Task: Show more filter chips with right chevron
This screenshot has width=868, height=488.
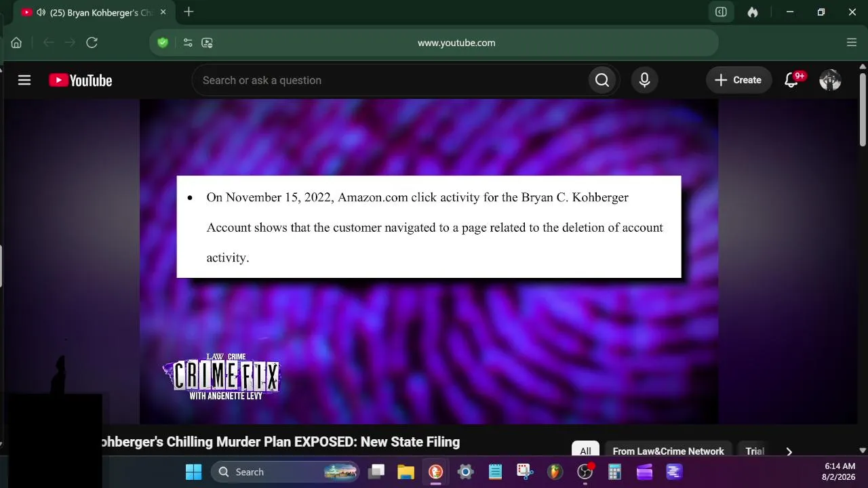Action: (789, 451)
